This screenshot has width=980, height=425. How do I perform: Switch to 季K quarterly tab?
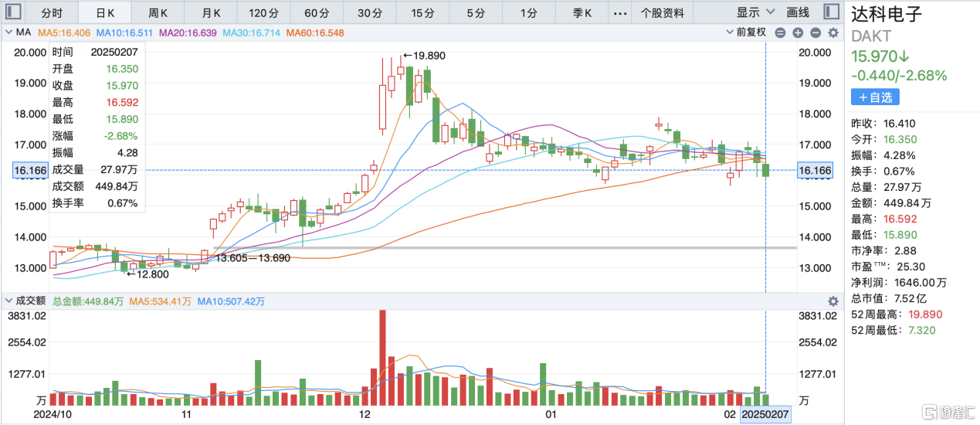click(582, 12)
